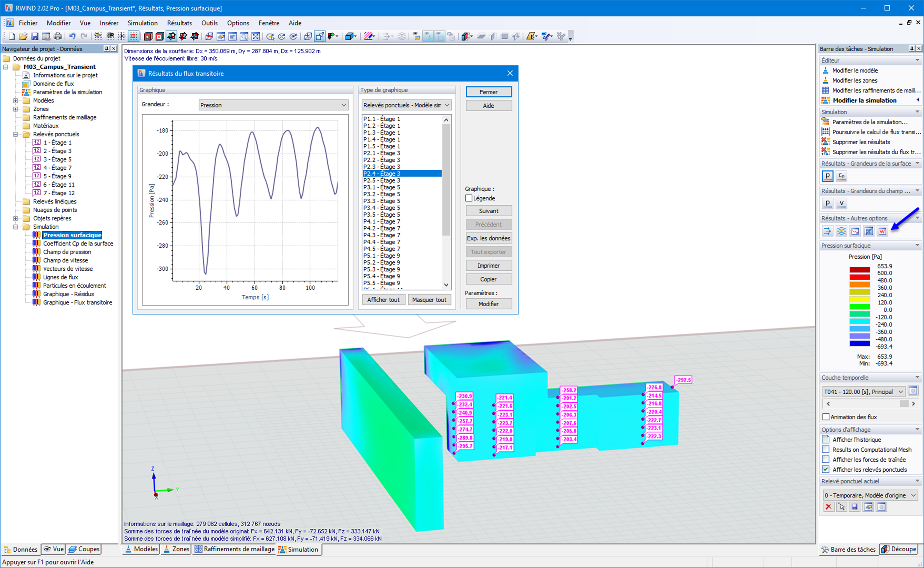Screen dimensions: 924x568
Task: Click the residuals graph icon in Autres options
Action: pyautogui.click(x=855, y=231)
